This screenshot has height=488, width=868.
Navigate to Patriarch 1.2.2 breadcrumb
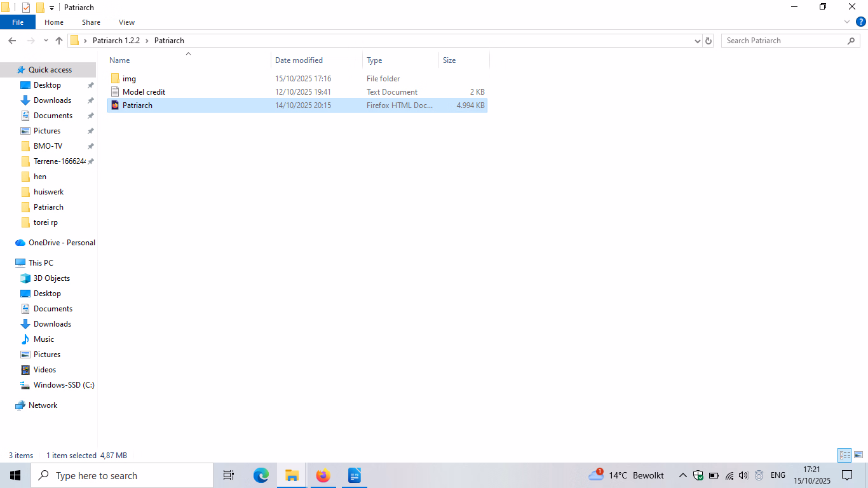pos(116,41)
